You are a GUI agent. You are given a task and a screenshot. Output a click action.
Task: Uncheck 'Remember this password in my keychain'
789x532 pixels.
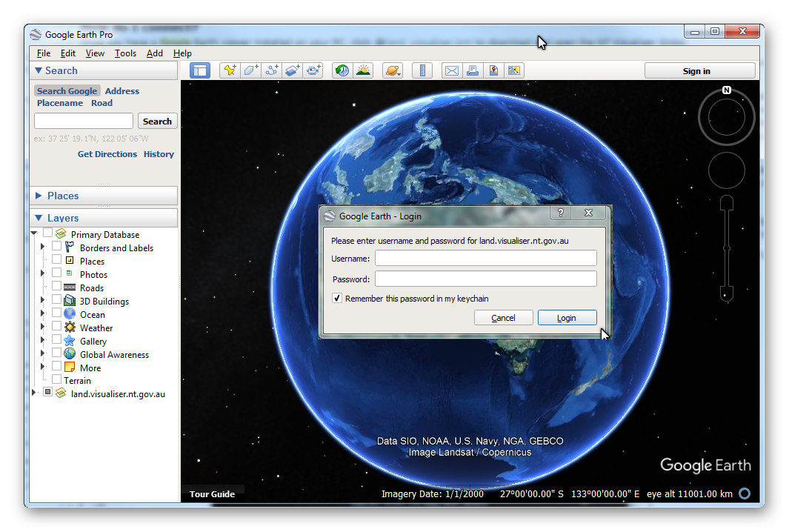coord(337,298)
